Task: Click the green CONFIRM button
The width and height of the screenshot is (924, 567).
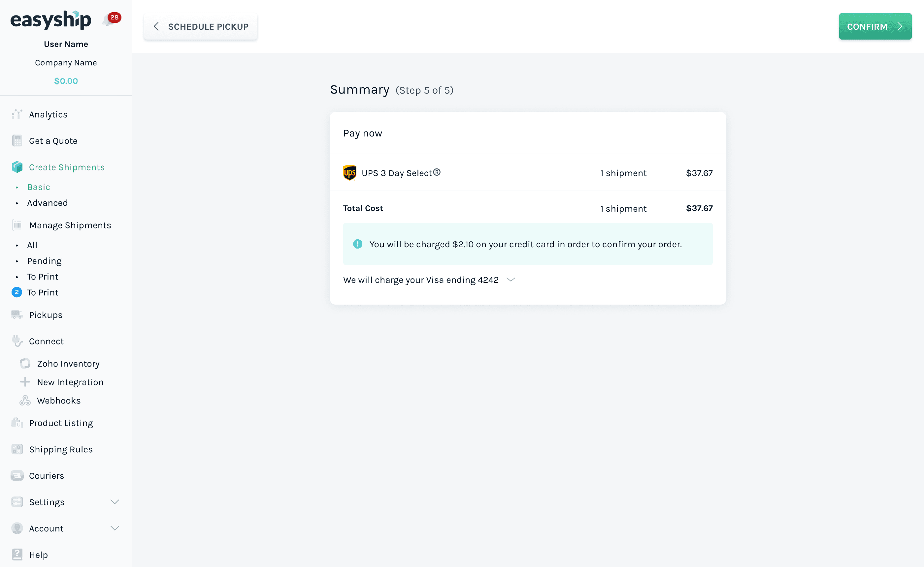Action: 875,27
